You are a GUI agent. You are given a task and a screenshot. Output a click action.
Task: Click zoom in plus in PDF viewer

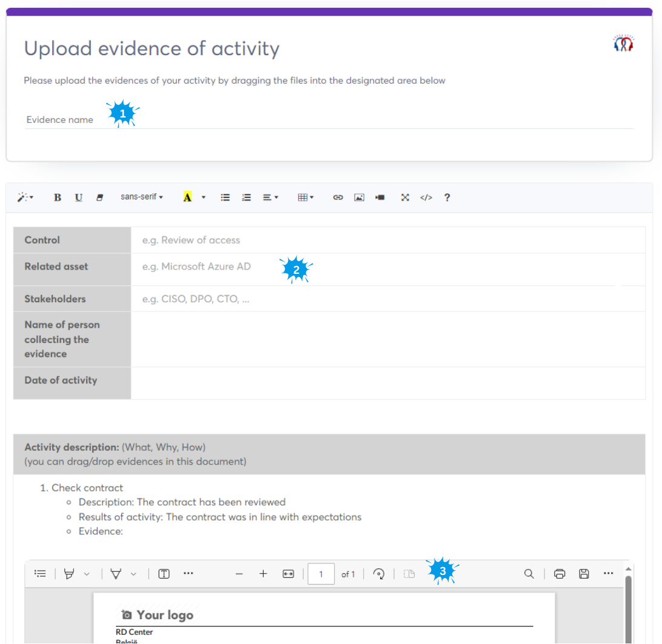[x=263, y=574]
